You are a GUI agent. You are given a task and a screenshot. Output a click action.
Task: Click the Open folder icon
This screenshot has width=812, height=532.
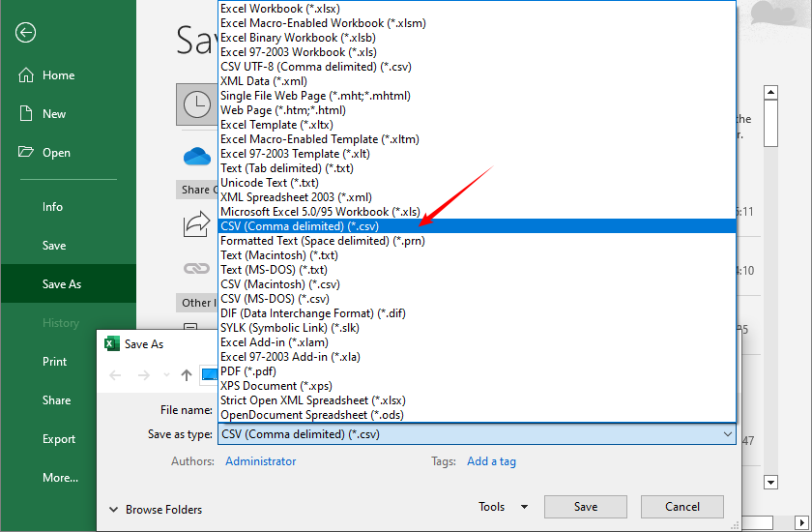(26, 153)
